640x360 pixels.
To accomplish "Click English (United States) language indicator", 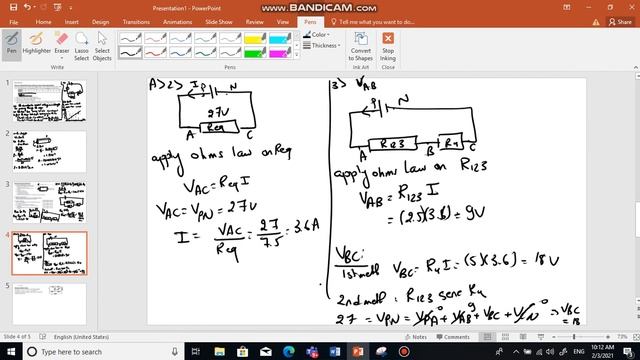I will point(81,337).
